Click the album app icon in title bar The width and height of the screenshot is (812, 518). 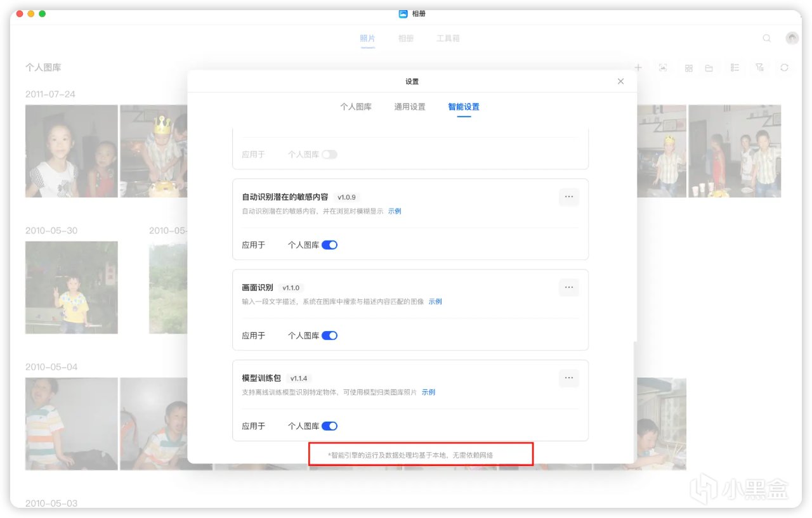[403, 13]
